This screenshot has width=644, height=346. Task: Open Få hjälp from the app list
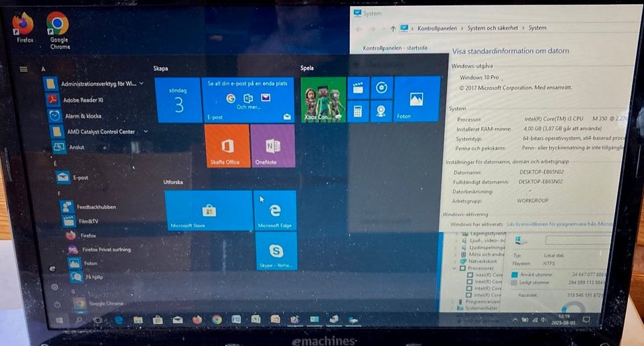click(87, 277)
